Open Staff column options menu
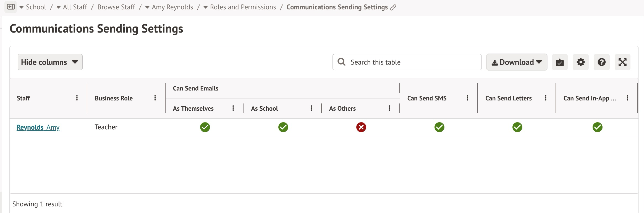644x213 pixels. (77, 98)
